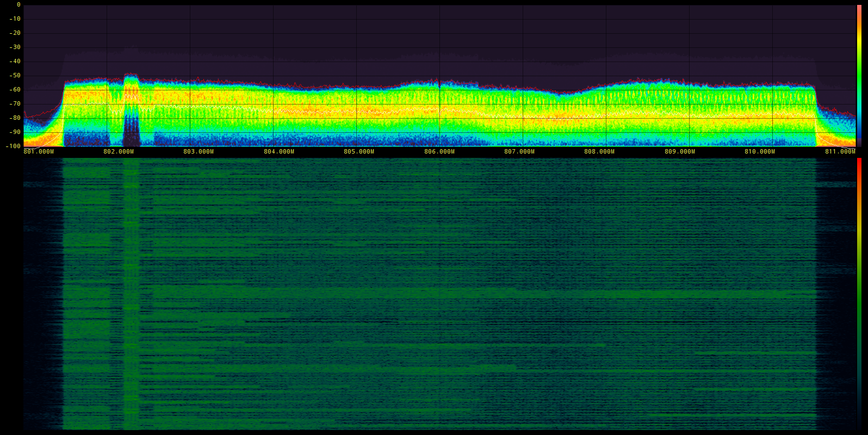Screen dimensions: 868x435
Task: Select the 807.000M frequency label
Action: [x=519, y=151]
